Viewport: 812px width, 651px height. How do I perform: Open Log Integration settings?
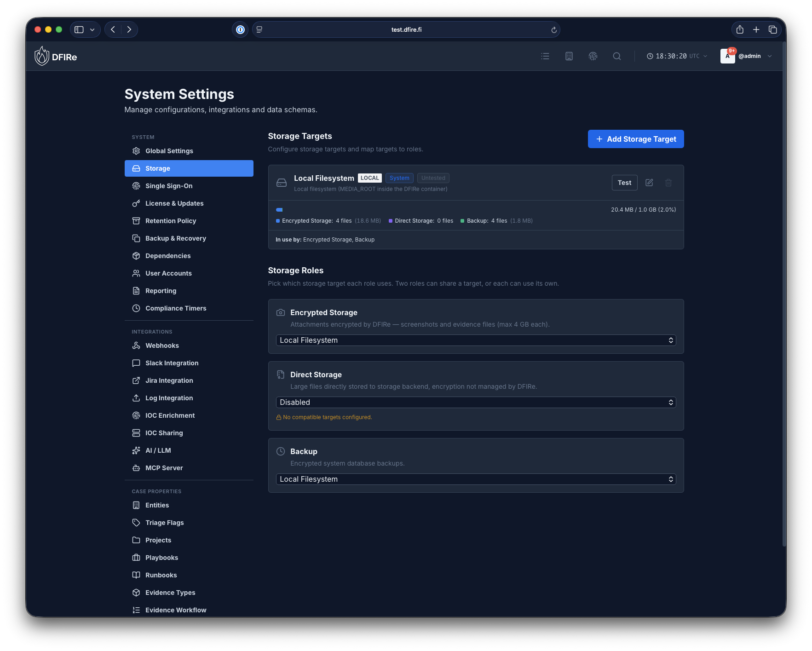[x=189, y=398]
